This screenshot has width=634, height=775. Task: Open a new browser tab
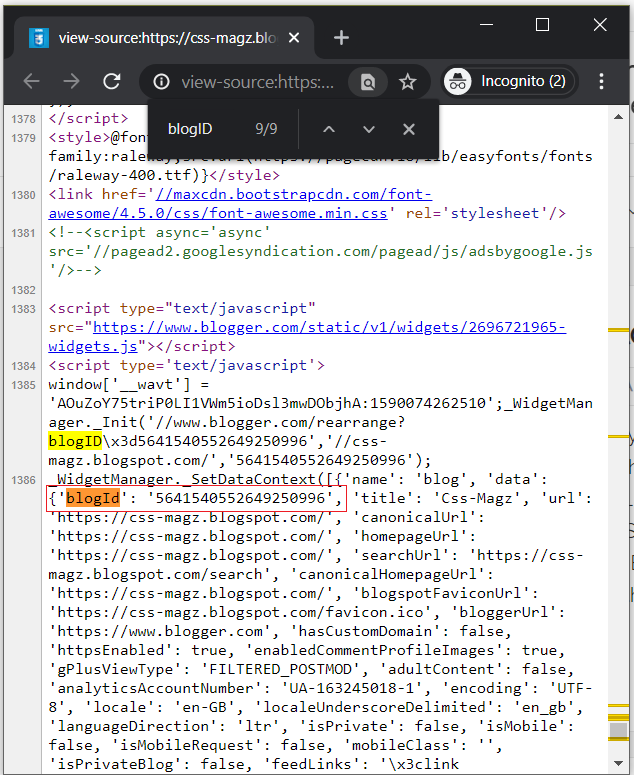341,38
